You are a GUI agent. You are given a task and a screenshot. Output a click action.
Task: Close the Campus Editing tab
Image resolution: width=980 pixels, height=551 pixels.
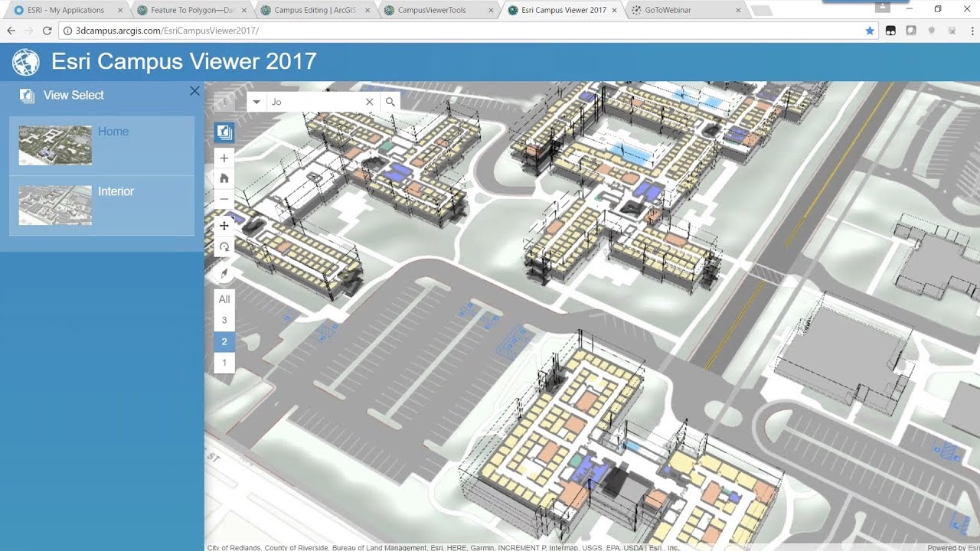point(367,11)
